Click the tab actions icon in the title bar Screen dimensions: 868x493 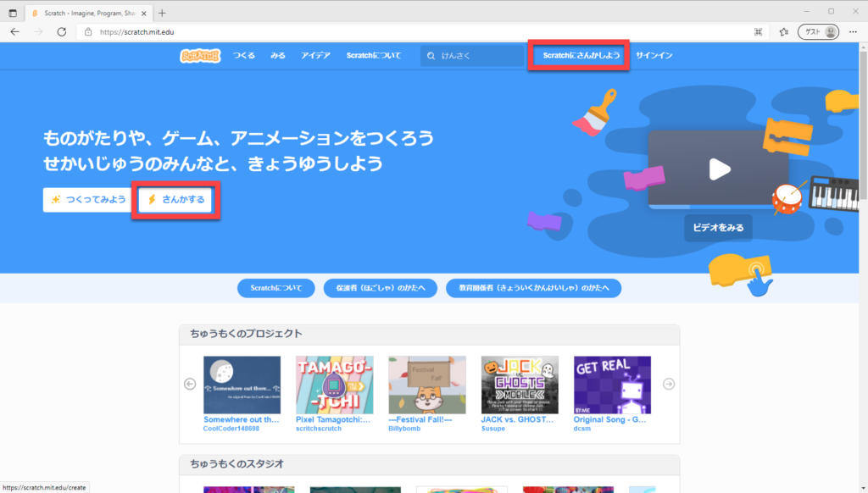point(13,13)
